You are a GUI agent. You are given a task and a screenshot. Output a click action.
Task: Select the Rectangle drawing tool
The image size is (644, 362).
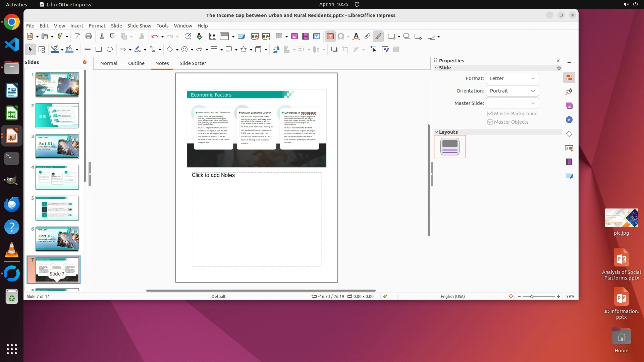click(99, 50)
